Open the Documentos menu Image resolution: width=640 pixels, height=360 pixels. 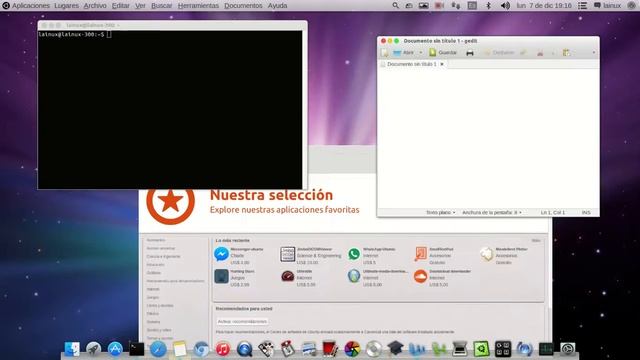(243, 6)
